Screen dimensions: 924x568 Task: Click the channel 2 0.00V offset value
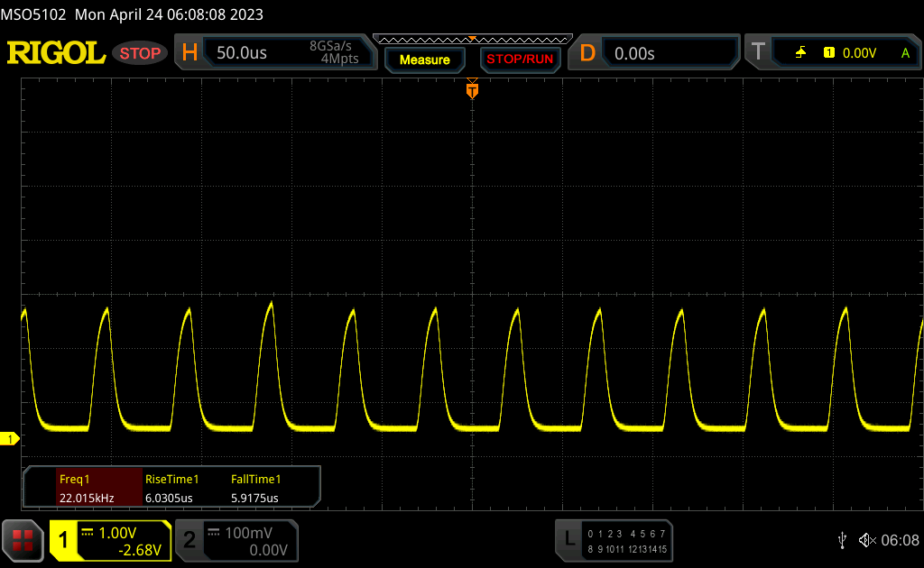(268, 550)
